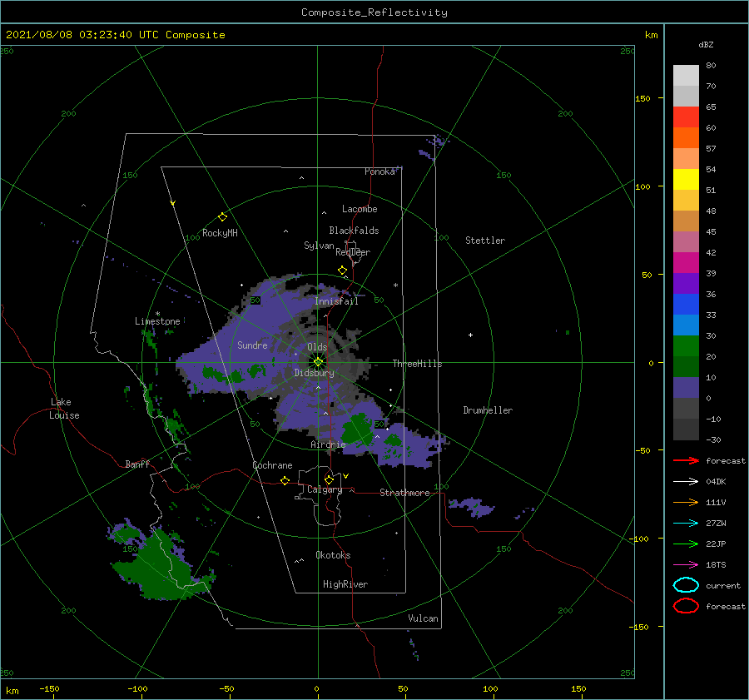
Task: Select the green 22JP arrow icon
Action: tap(686, 544)
